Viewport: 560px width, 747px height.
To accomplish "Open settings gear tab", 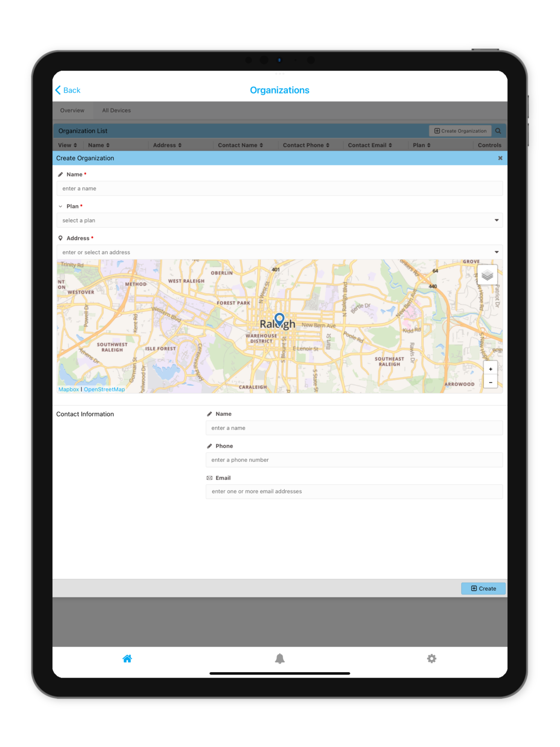I will 431,658.
